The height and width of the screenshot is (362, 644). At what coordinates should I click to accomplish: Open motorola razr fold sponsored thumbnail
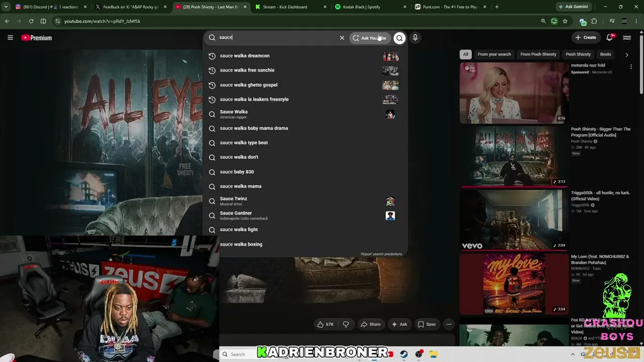(x=513, y=93)
